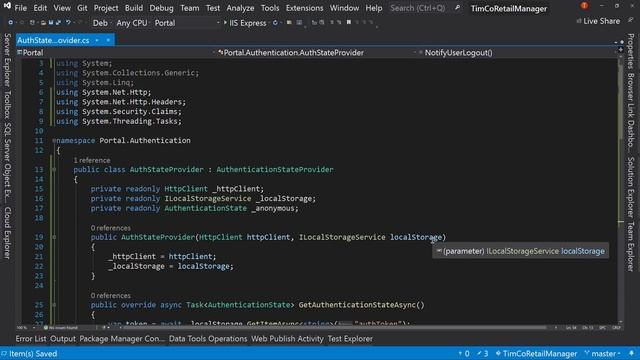The width and height of the screenshot is (640, 360).
Task: Click the Visual Studio logo icon
Action: click(7, 7)
